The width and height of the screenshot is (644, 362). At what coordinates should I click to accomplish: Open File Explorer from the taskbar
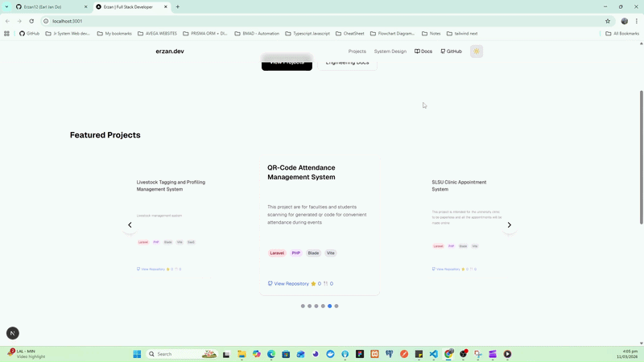point(242,354)
